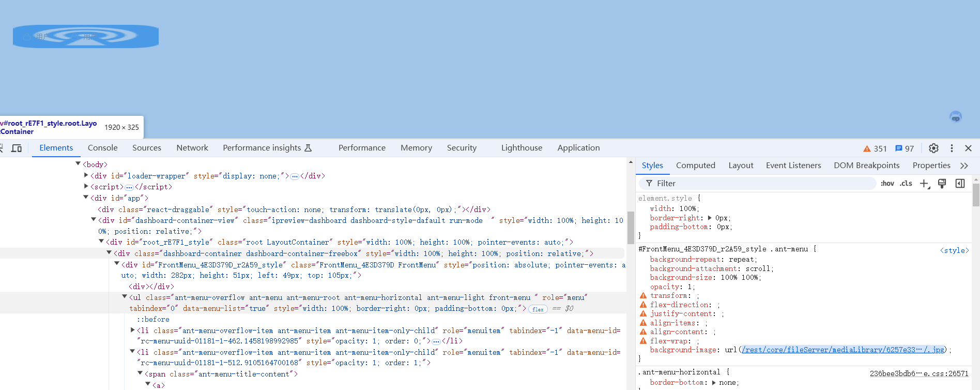Expand ellipsis in loader-wrapper div
Screen dimensions: 980x390
[x=295, y=176]
